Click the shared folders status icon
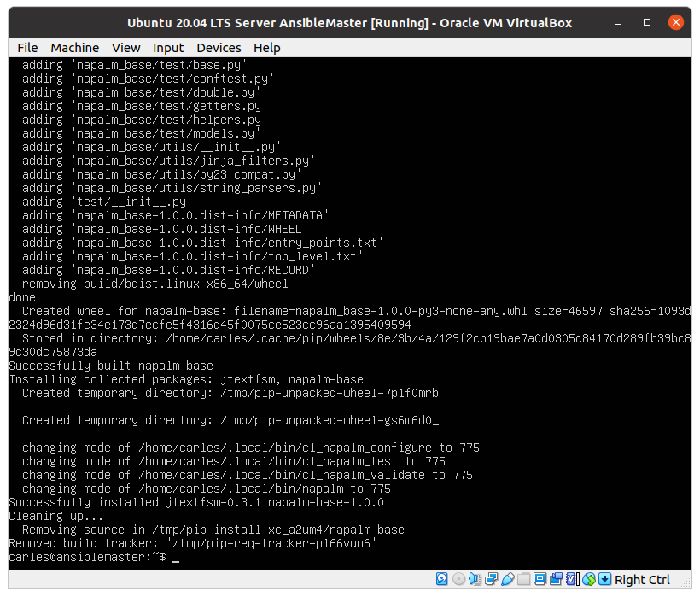This screenshot has width=700, height=597. pos(523,579)
